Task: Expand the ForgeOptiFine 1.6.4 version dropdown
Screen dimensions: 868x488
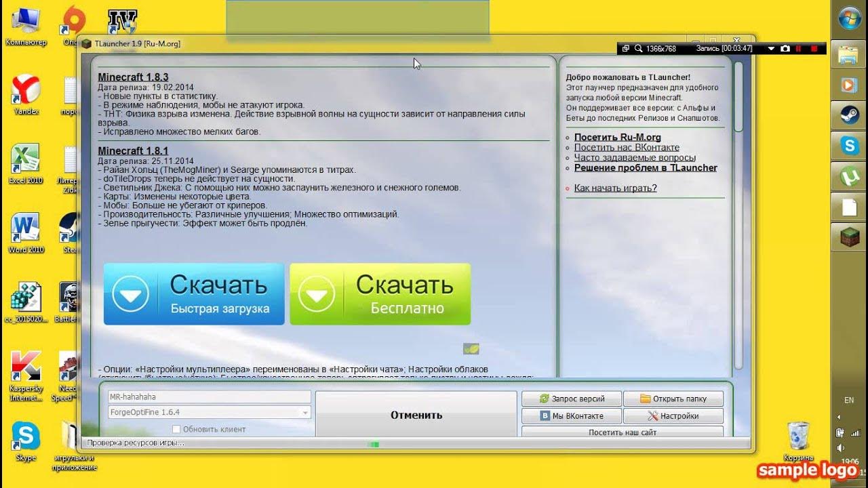Action: pos(305,412)
